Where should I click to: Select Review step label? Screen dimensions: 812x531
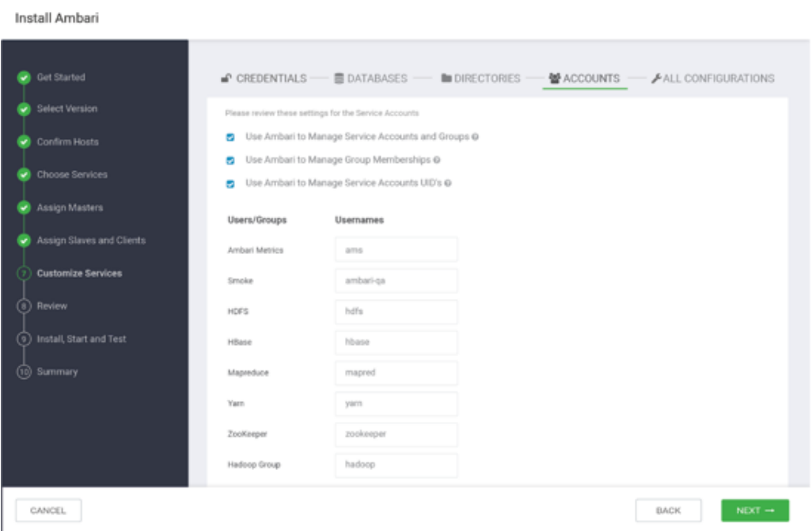52,306
